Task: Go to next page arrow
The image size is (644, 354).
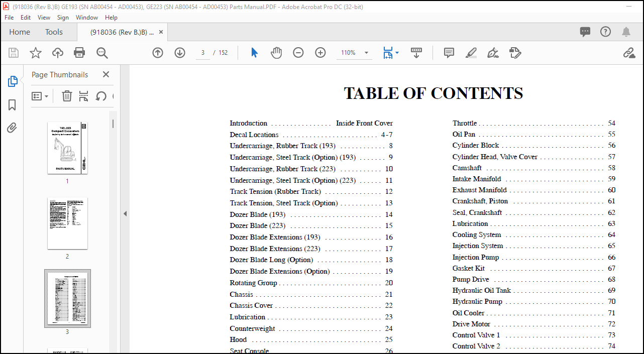Action: 180,53
